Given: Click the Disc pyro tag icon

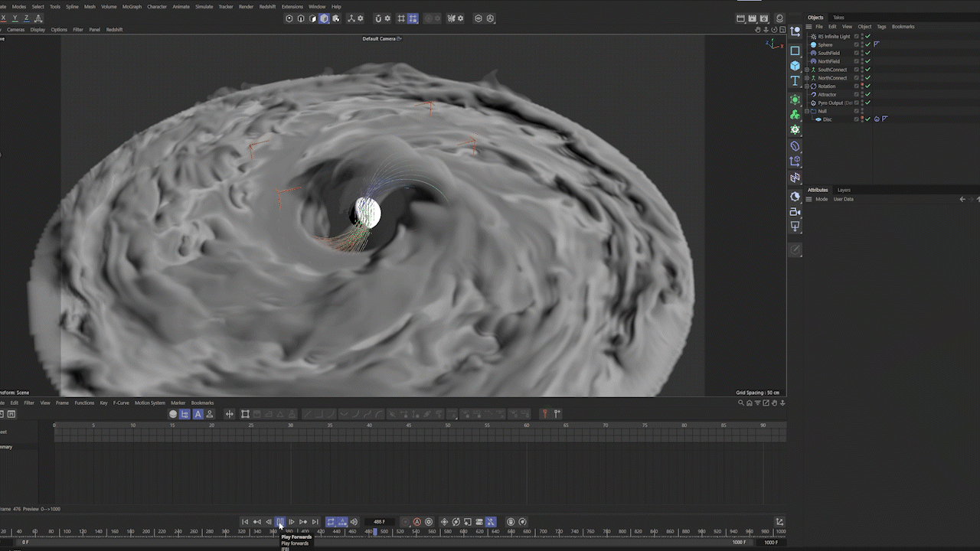Looking at the screenshot, I should 877,119.
